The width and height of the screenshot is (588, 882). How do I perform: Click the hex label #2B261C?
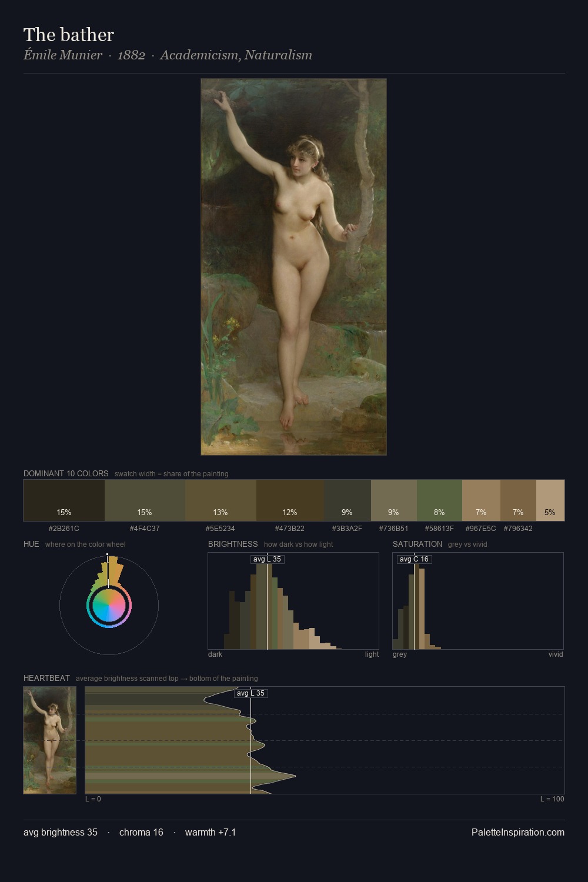[64, 529]
